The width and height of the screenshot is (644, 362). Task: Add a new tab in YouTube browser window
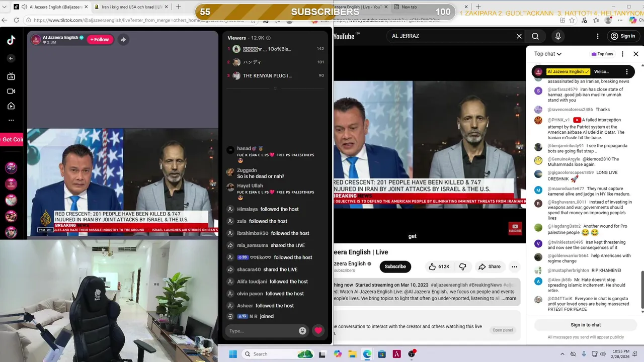point(478,7)
